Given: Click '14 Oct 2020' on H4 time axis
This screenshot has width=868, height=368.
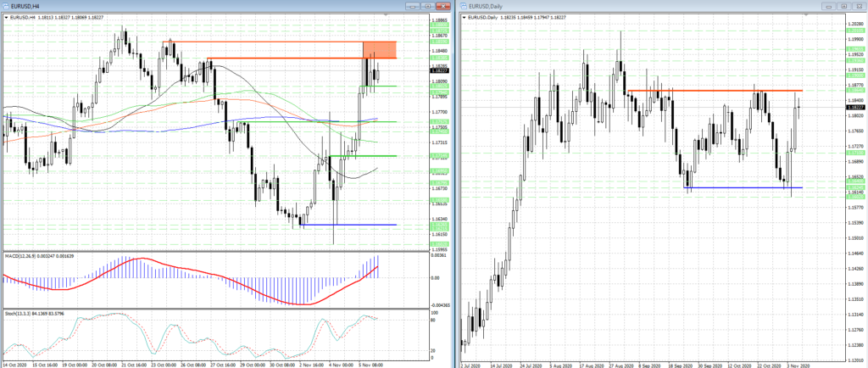Looking at the screenshot, I should pyautogui.click(x=15, y=365).
